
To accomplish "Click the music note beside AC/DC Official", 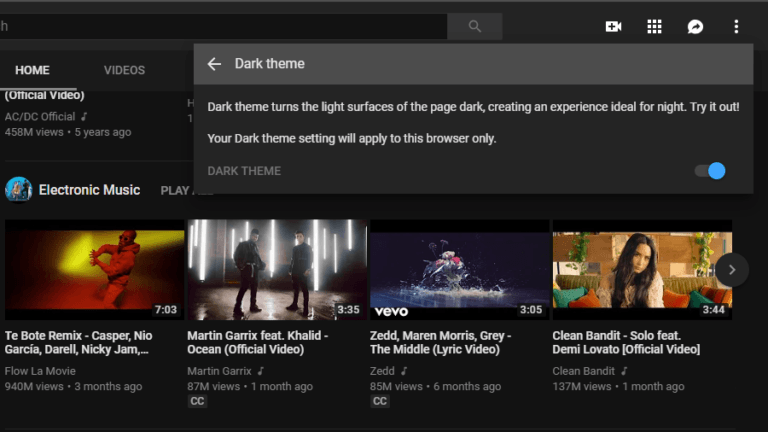I will point(84,117).
